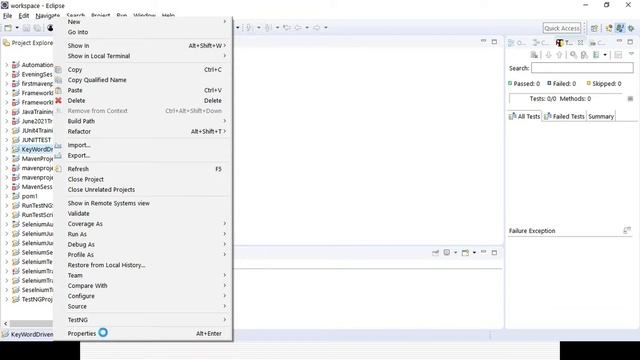Image resolution: width=640 pixels, height=360 pixels.
Task: Expand the pom1 project tree node
Action: (6, 196)
